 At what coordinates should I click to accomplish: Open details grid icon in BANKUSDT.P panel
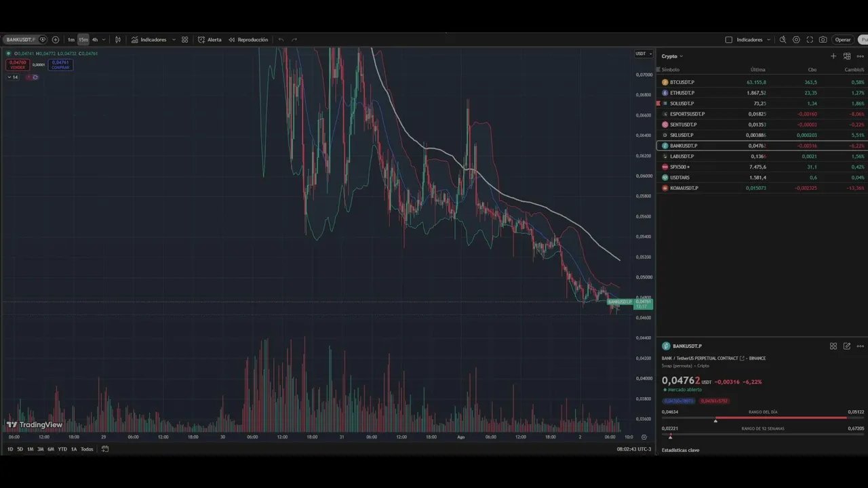tap(833, 346)
